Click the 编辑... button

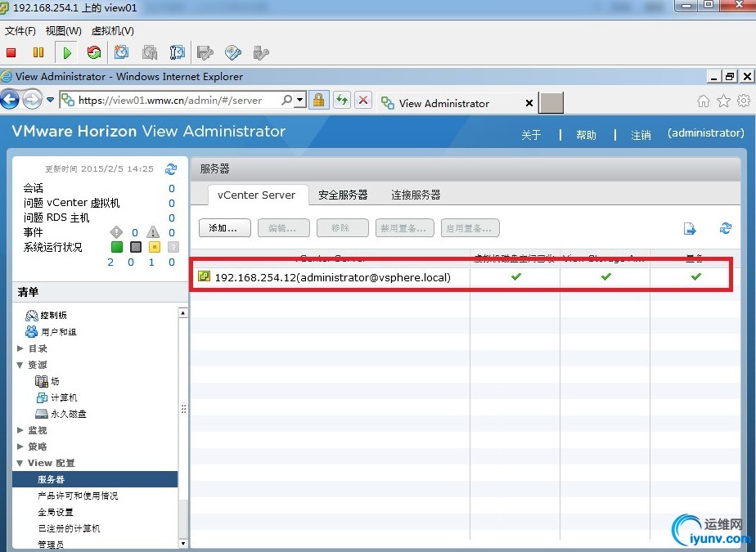tap(283, 228)
